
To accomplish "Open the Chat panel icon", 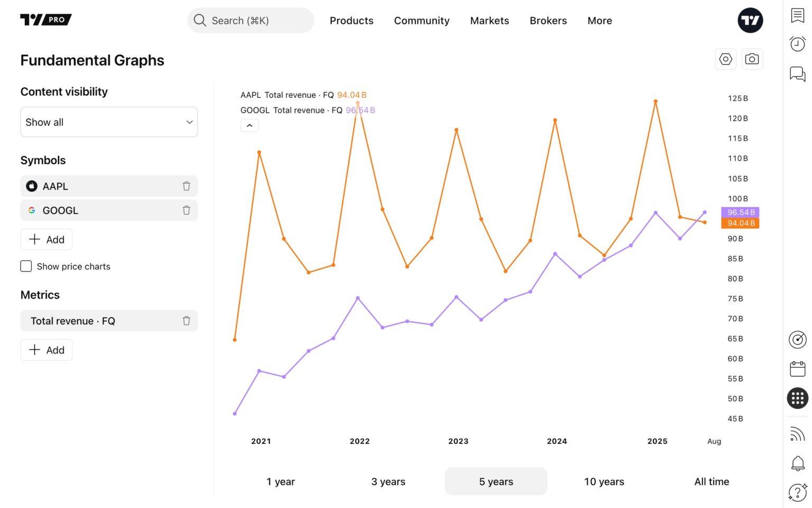I will [x=798, y=74].
